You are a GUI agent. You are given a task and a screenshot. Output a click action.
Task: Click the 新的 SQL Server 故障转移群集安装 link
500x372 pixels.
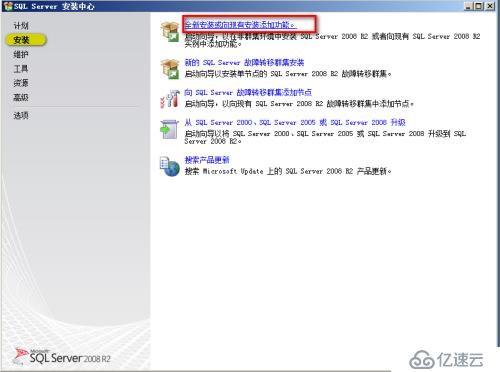tap(244, 62)
